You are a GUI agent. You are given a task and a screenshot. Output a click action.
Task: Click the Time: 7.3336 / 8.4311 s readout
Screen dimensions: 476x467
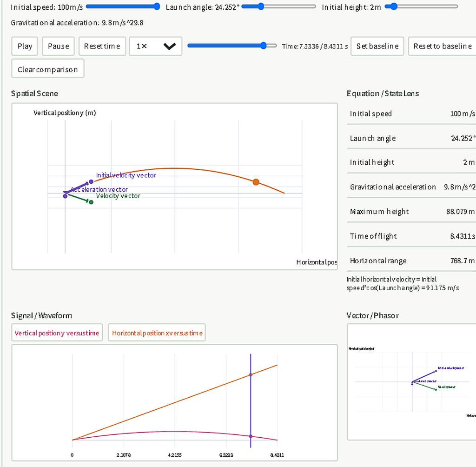point(315,46)
